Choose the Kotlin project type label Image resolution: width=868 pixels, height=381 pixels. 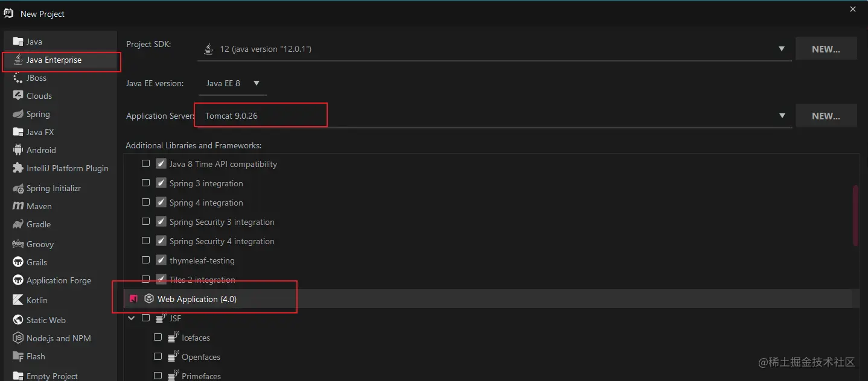tap(37, 300)
